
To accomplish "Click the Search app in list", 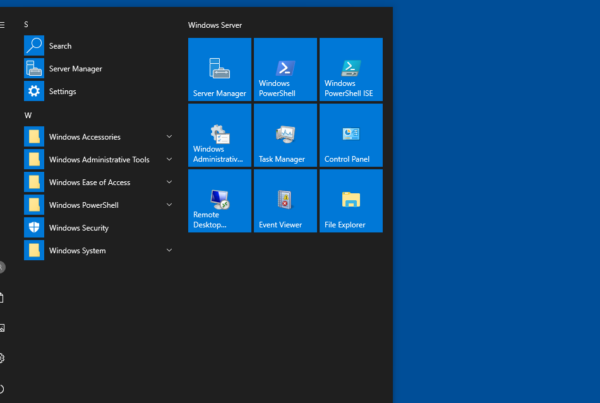I will tap(99, 46).
